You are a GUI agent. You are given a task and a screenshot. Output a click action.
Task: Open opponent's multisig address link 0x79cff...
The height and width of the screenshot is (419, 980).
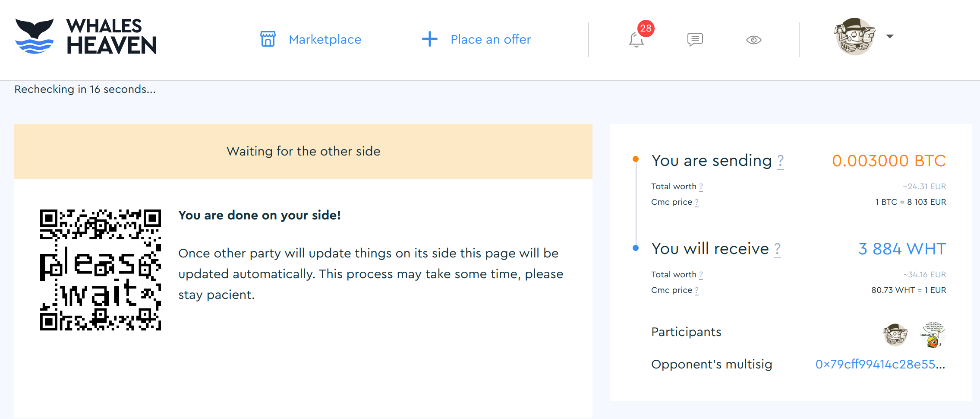coord(880,364)
